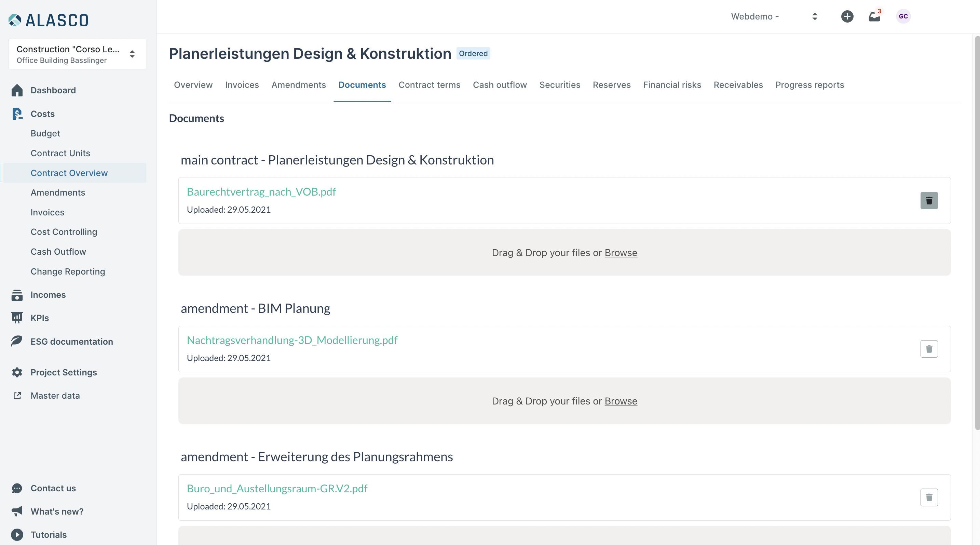The width and height of the screenshot is (980, 545).
Task: Click the main contract drag and drop zone
Action: click(564, 252)
